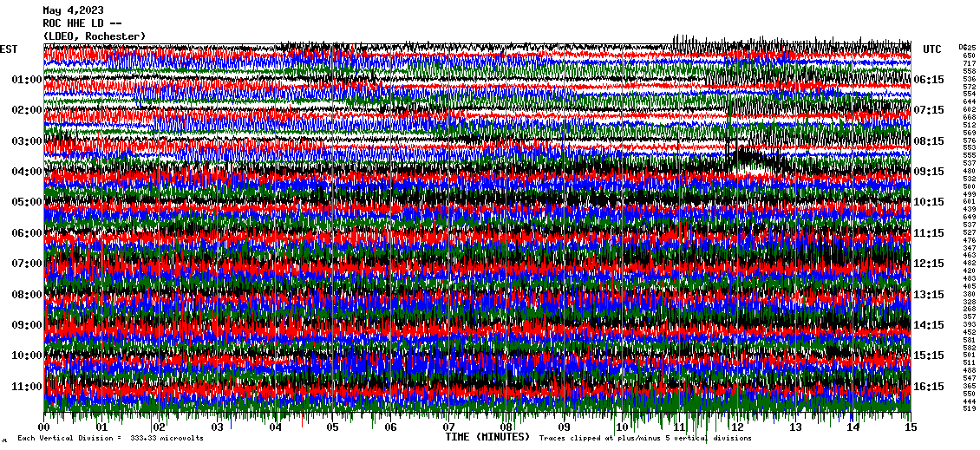Viewport: 980px width, 450px height.
Task: Click minute 00 on the bottom axis
Action: coord(44,427)
